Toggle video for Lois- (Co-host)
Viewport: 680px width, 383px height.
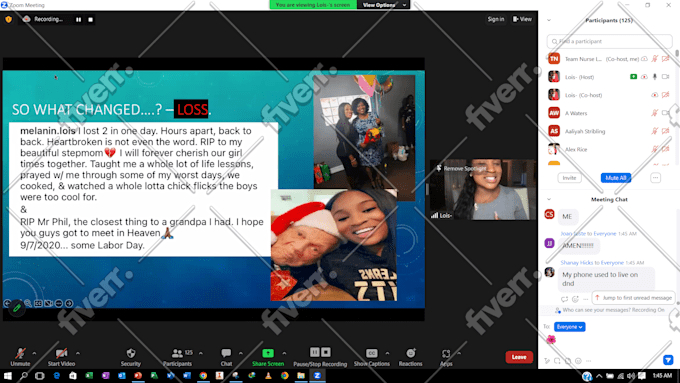tap(665, 95)
